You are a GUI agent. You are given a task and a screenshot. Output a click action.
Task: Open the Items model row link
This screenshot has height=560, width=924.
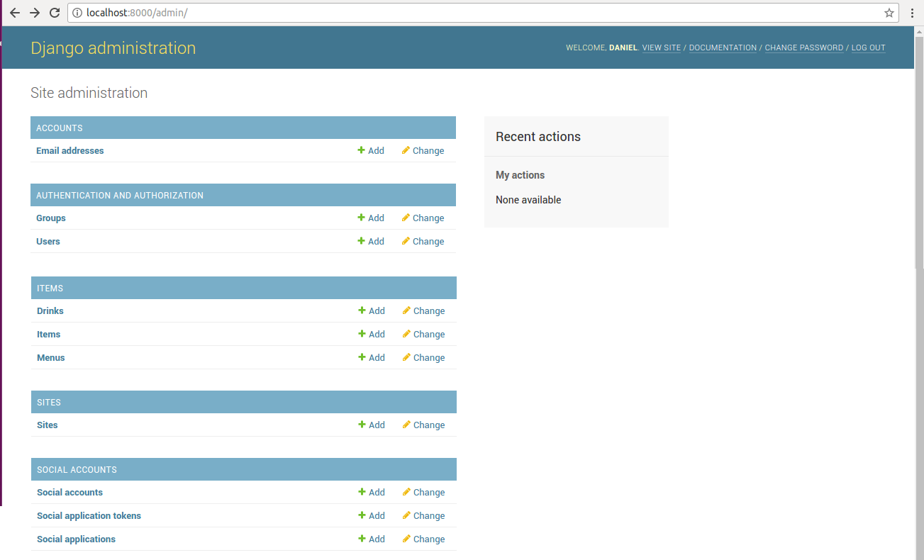point(49,334)
